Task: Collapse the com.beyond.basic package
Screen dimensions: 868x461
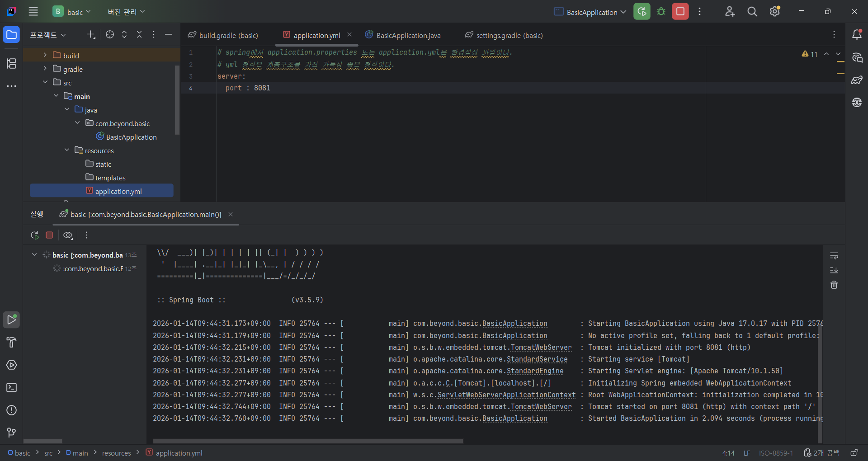Action: 77,123
